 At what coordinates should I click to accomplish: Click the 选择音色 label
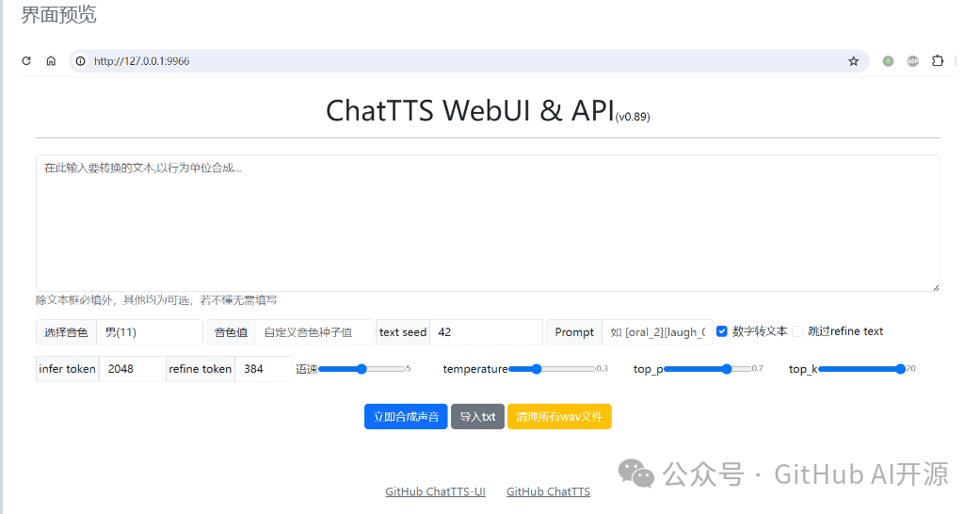coord(66,332)
